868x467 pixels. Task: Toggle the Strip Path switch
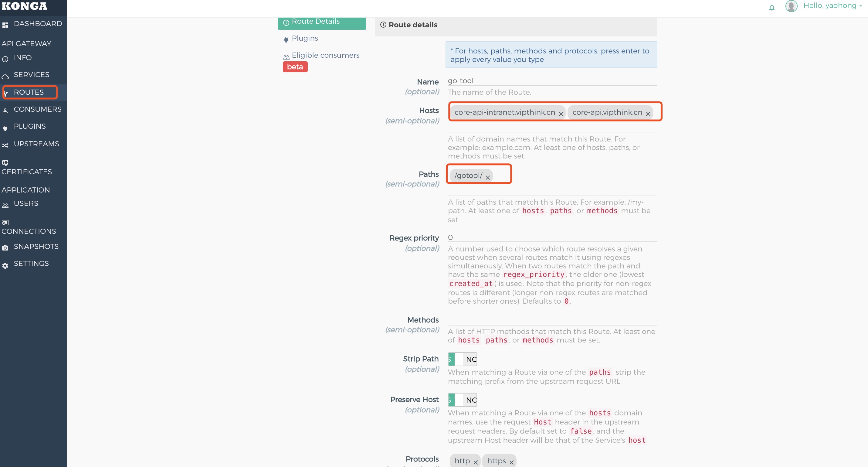(x=462, y=359)
